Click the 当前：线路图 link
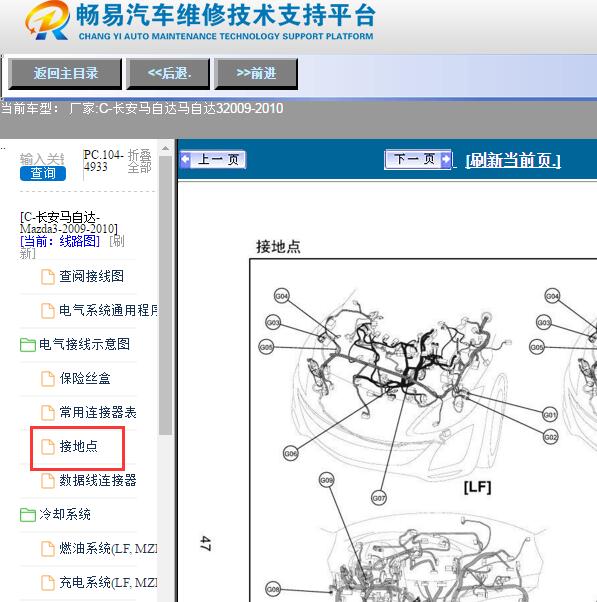The width and height of the screenshot is (597, 602). [x=60, y=241]
